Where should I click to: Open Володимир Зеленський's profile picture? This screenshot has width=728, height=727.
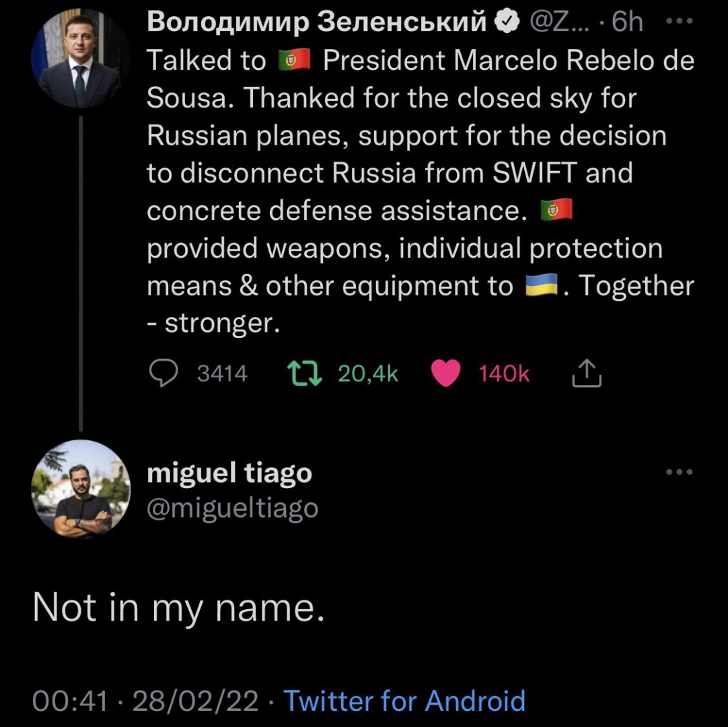pyautogui.click(x=80, y=59)
